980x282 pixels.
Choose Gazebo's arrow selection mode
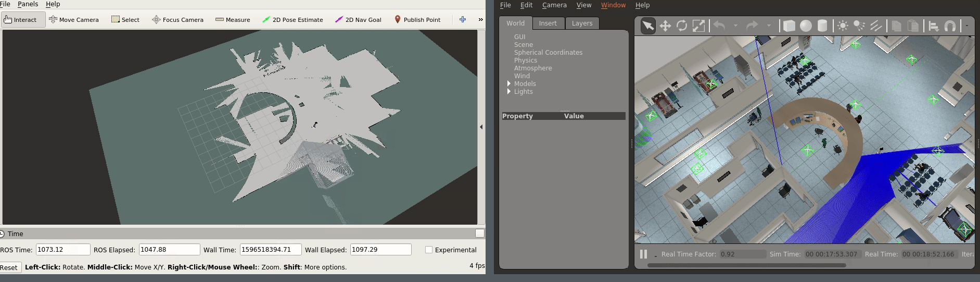[648, 26]
